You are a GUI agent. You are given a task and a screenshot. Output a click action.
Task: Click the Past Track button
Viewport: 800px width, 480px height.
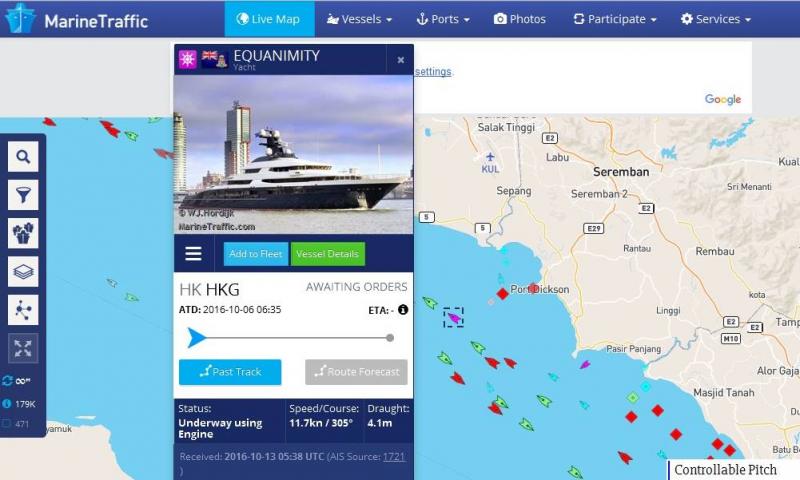[230, 372]
